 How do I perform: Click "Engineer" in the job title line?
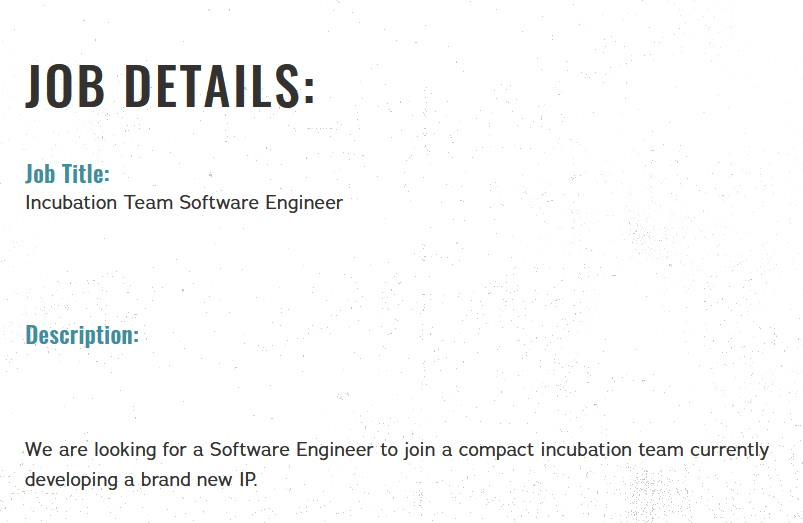(x=304, y=203)
